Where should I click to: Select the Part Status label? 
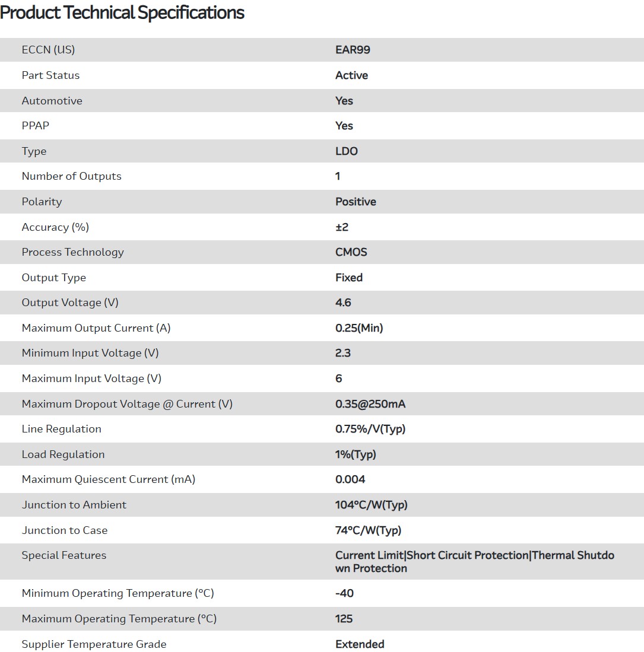tap(50, 75)
